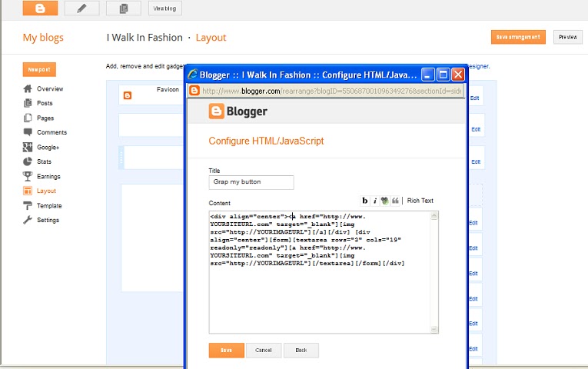Click the Blogger logo in popup
Viewport: 588px width, 369px height.
pyautogui.click(x=238, y=111)
